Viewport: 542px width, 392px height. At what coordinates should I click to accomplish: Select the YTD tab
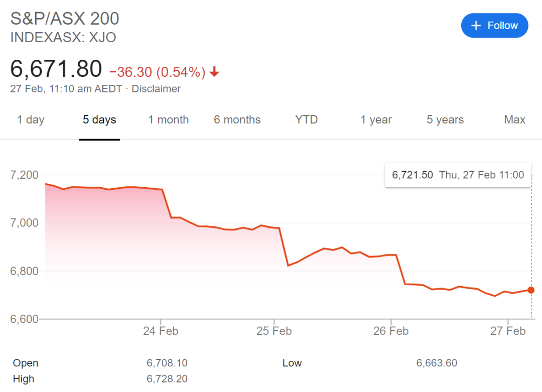pyautogui.click(x=306, y=119)
